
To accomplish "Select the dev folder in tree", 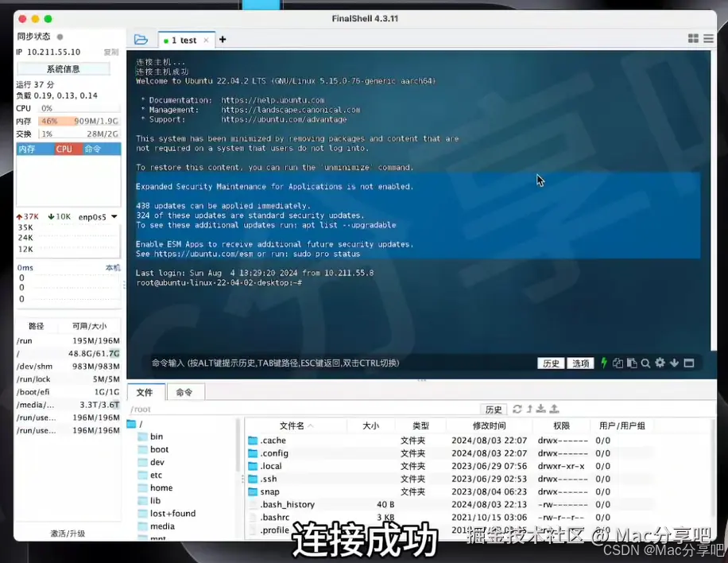I will pyautogui.click(x=151, y=462).
